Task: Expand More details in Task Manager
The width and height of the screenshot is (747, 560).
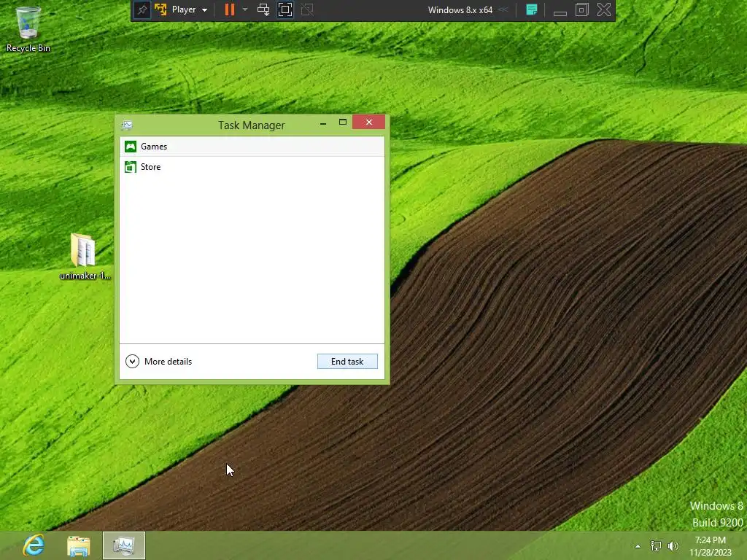Action: (158, 362)
